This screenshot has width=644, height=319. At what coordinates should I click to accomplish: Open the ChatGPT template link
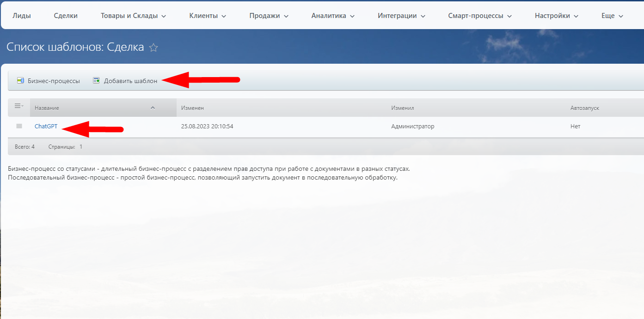click(46, 126)
